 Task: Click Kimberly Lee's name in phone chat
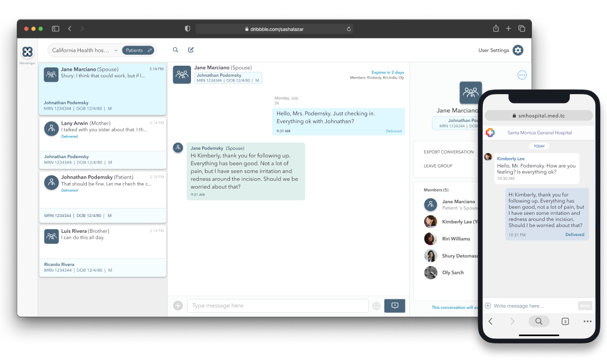pos(511,159)
